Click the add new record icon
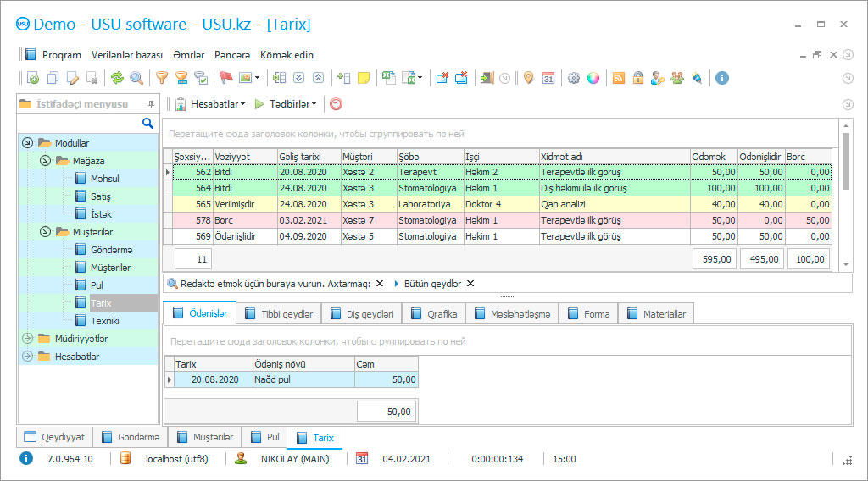This screenshot has height=481, width=868. tap(32, 78)
